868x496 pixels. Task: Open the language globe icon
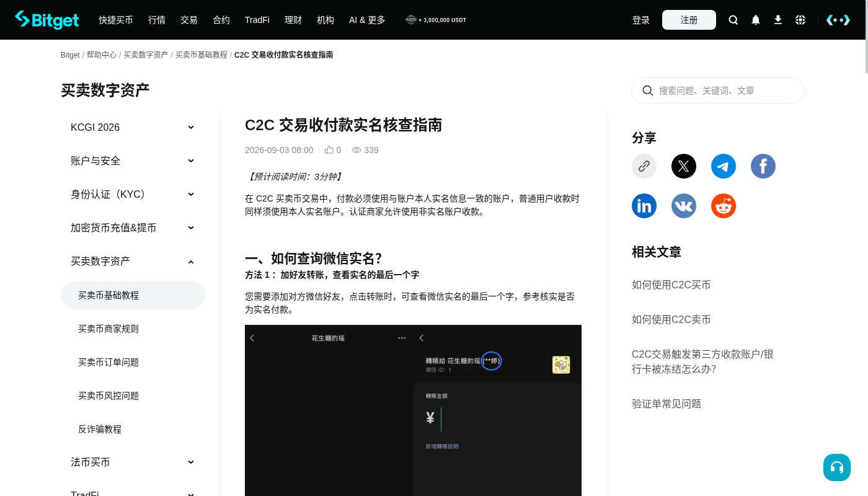pyautogui.click(x=800, y=20)
